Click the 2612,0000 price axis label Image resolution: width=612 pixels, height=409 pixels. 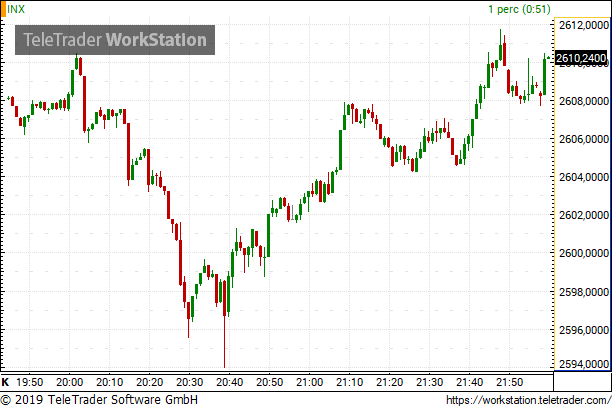[584, 25]
